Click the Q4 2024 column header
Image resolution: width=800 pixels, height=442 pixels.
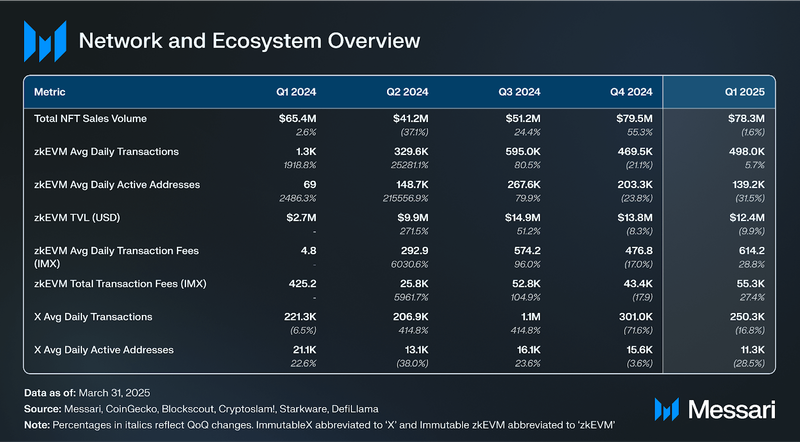[x=631, y=92]
